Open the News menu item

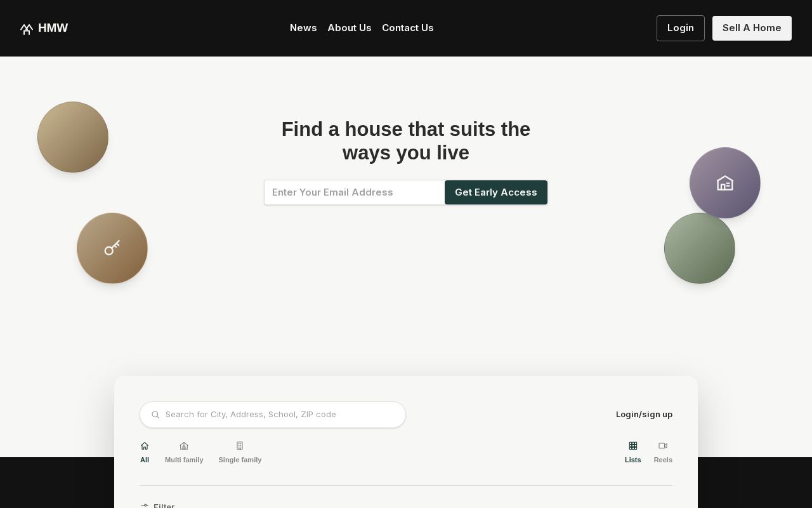303,28
